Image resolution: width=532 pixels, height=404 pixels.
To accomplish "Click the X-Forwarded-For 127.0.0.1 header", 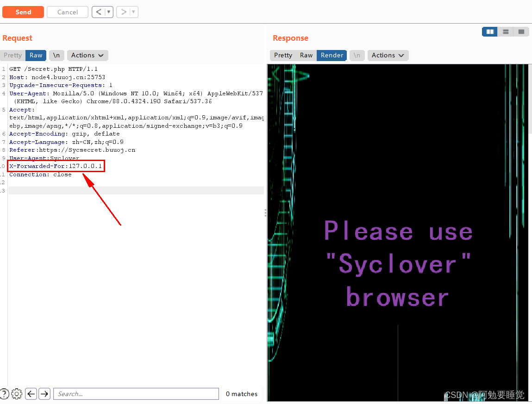I will (x=56, y=166).
